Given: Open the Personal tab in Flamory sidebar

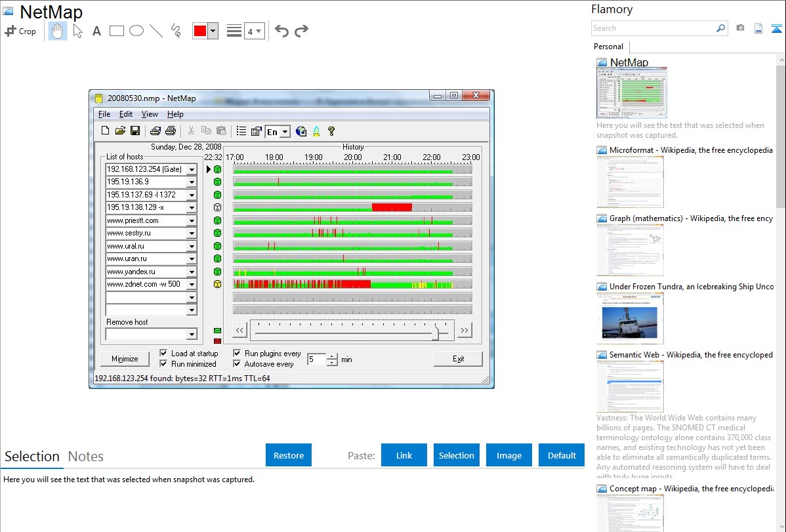Looking at the screenshot, I should pos(609,47).
